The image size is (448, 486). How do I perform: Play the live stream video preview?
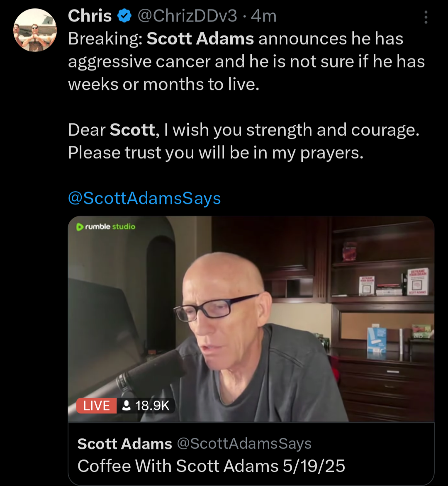pyautogui.click(x=251, y=319)
